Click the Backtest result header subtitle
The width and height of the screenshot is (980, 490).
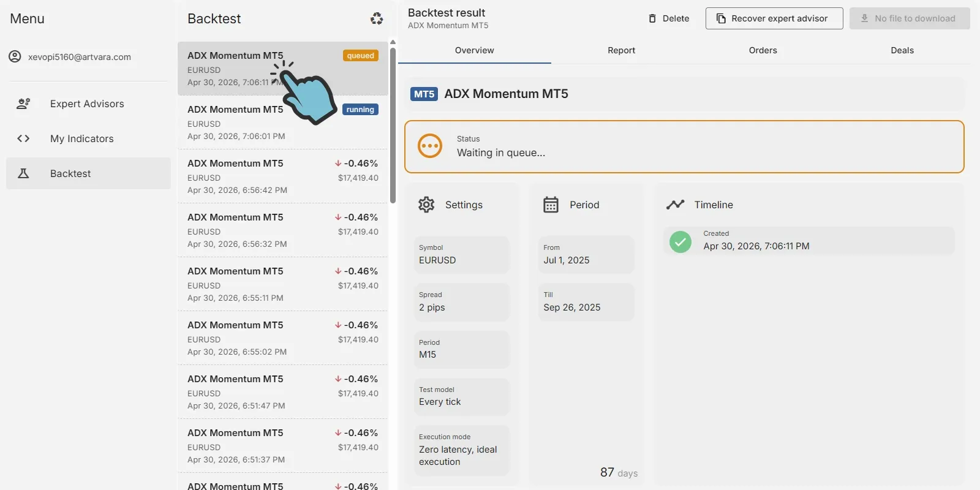(448, 26)
